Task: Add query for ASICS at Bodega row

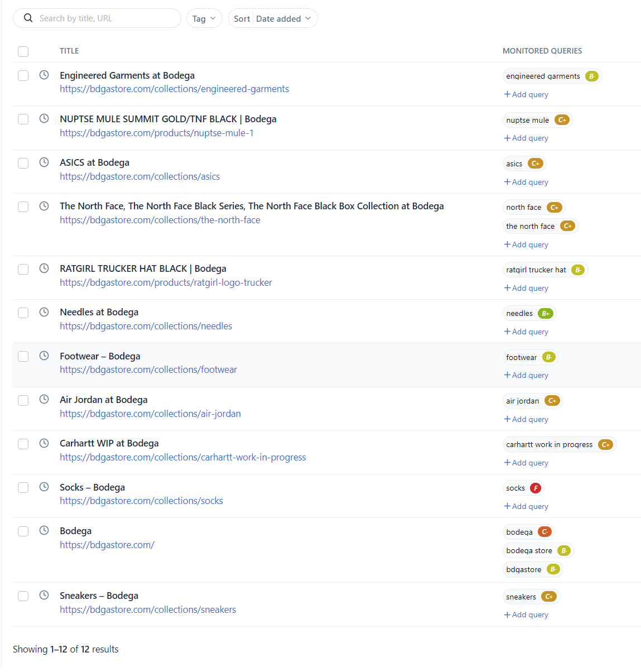Action: pyautogui.click(x=526, y=182)
